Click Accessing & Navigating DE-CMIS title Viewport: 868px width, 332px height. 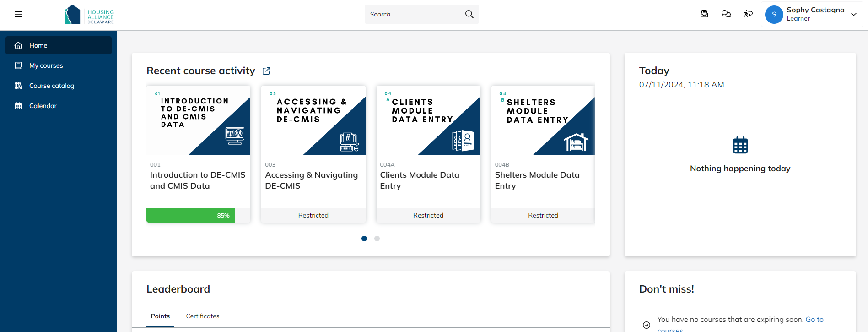pyautogui.click(x=312, y=180)
